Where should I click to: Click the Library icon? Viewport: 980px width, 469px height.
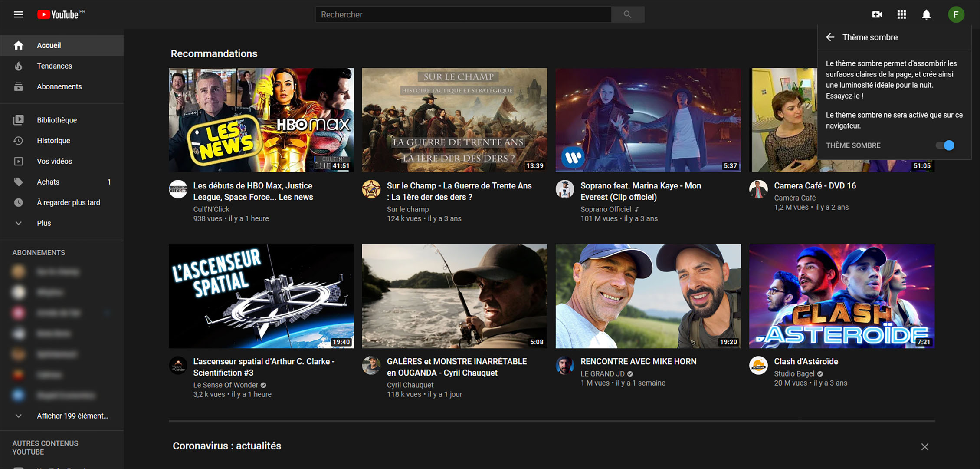19,119
